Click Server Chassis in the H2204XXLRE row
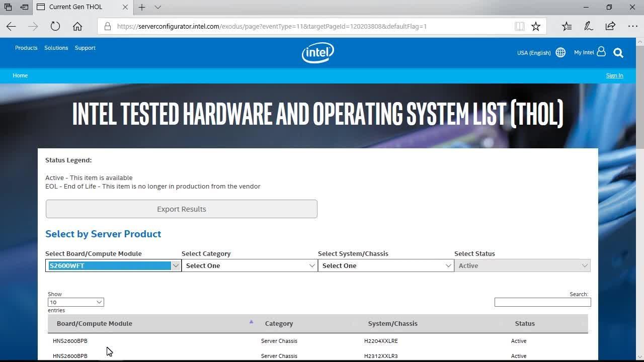 point(279,341)
